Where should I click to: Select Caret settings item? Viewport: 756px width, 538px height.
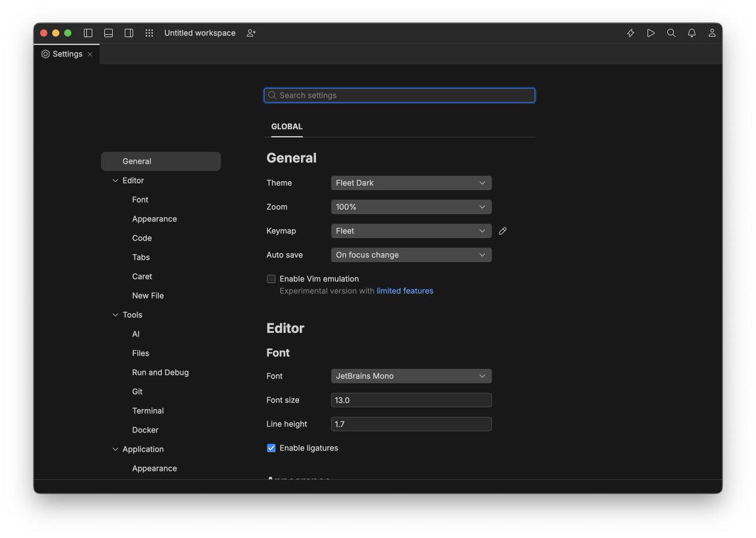[142, 277]
